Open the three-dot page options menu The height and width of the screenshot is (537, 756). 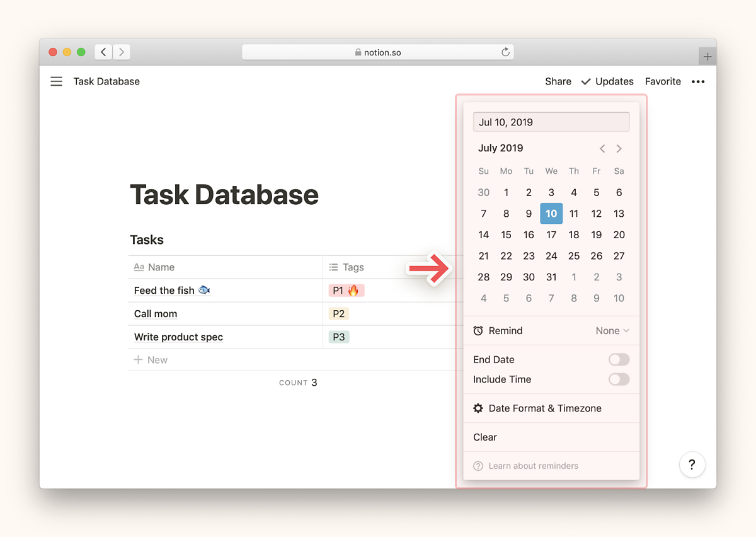(x=698, y=81)
